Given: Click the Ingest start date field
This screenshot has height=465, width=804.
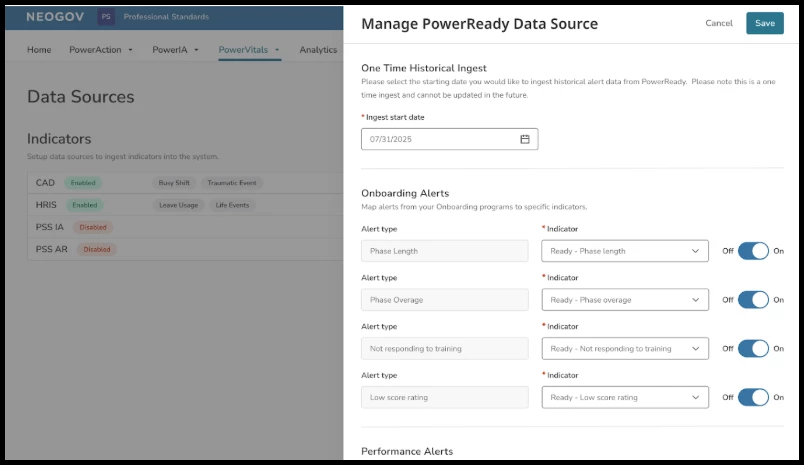Looking at the screenshot, I should pos(450,139).
